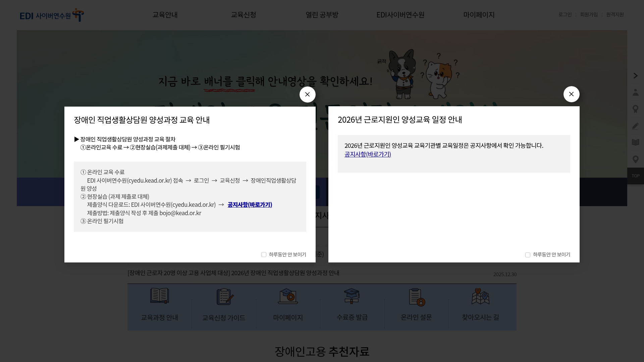
Task: Open the open-book icon in sidebar
Action: pyautogui.click(x=636, y=142)
